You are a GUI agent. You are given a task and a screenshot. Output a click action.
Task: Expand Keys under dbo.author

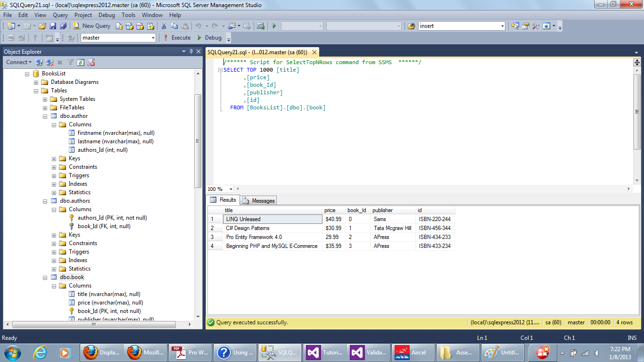[x=54, y=158]
